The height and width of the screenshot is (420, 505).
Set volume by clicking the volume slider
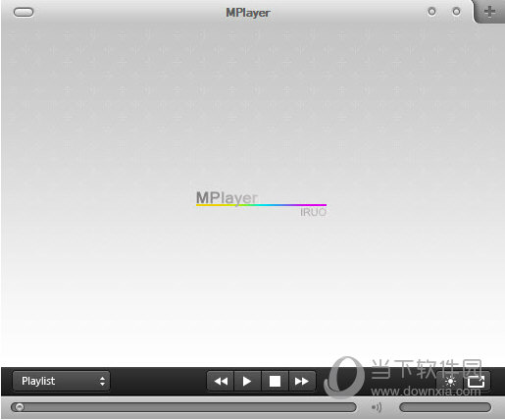coord(445,407)
